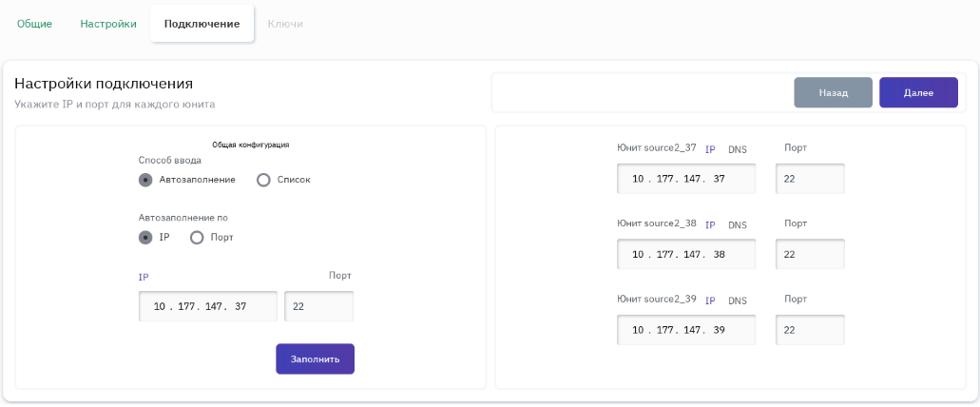This screenshot has height=407, width=980.
Task: Select autofill by IP radio button
Action: pyautogui.click(x=145, y=238)
